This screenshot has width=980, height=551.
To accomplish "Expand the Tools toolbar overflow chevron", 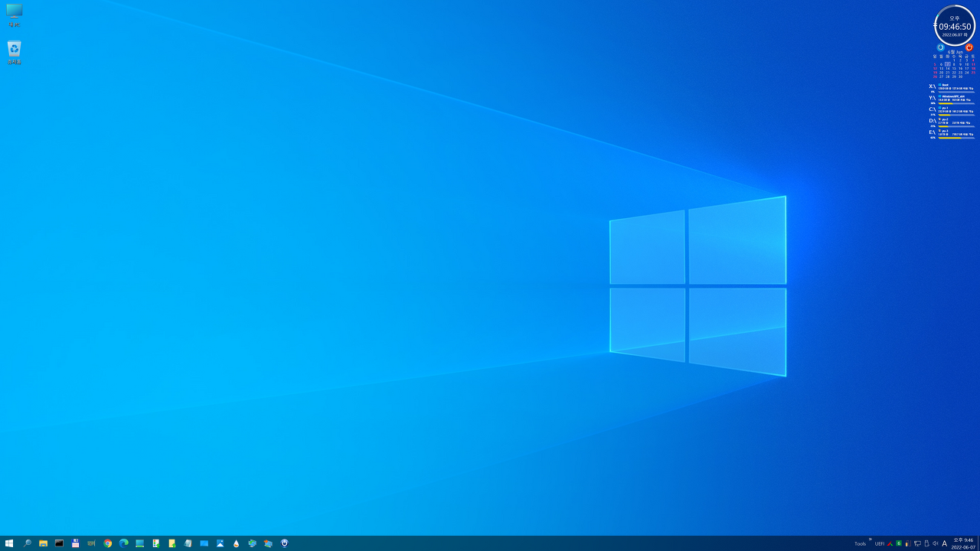I will pos(871,540).
